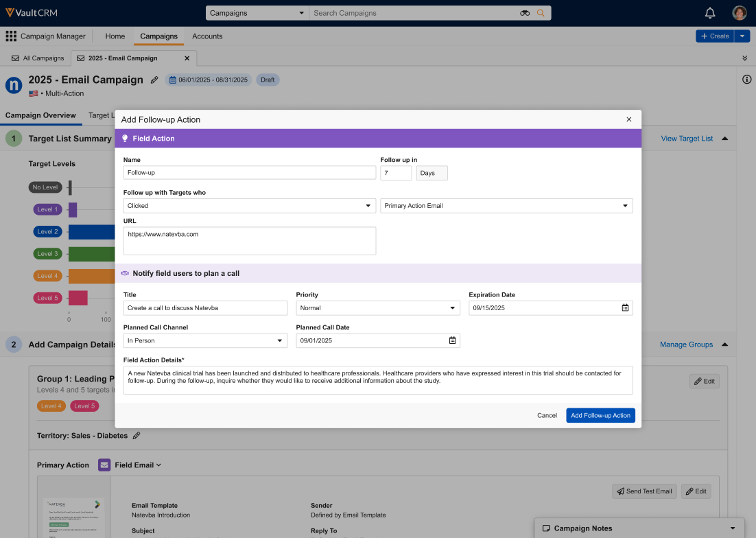Go to the Home tab
Viewport: 756px width, 538px height.
115,36
